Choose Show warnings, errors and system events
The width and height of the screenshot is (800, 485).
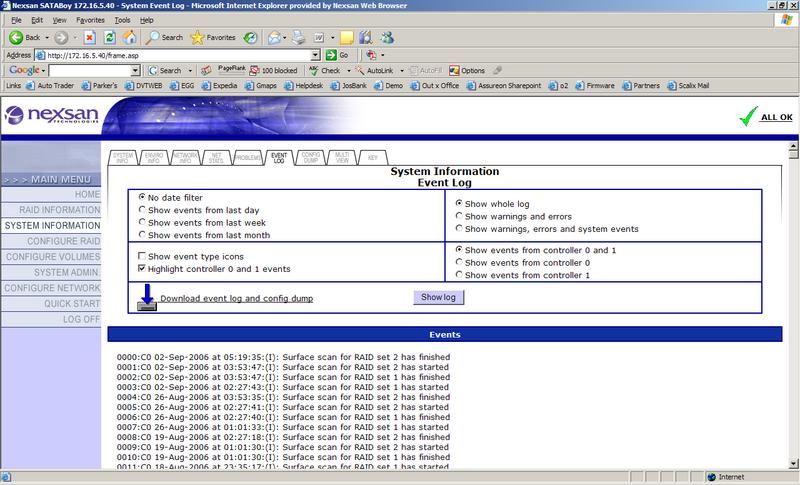coord(459,228)
